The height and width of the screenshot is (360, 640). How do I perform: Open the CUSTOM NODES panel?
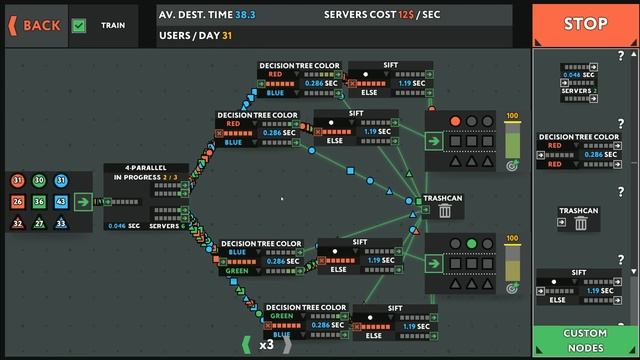pos(585,341)
